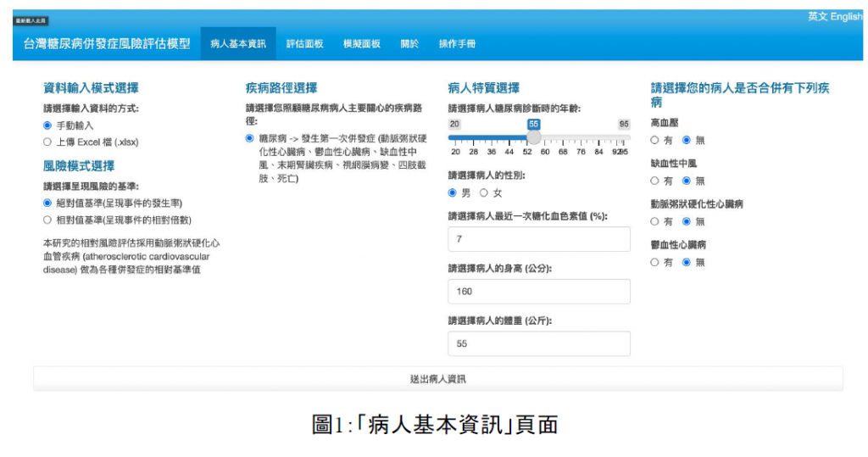This screenshot has height=457, width=868.
Task: Select 無 for 鬱血性心臟病
Action: coord(687,263)
